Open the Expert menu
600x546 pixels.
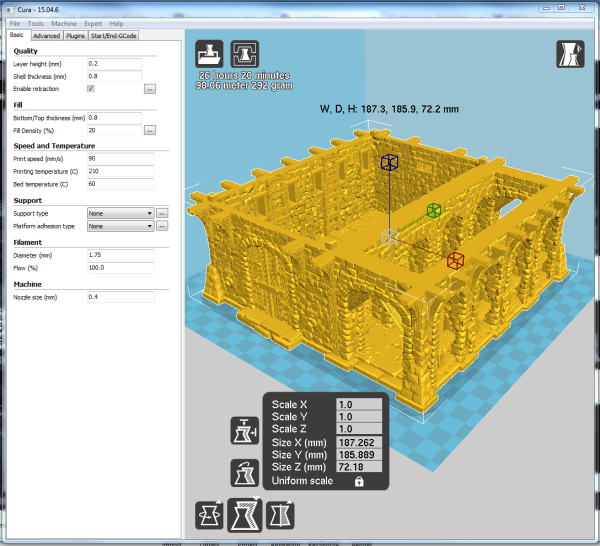[x=93, y=23]
